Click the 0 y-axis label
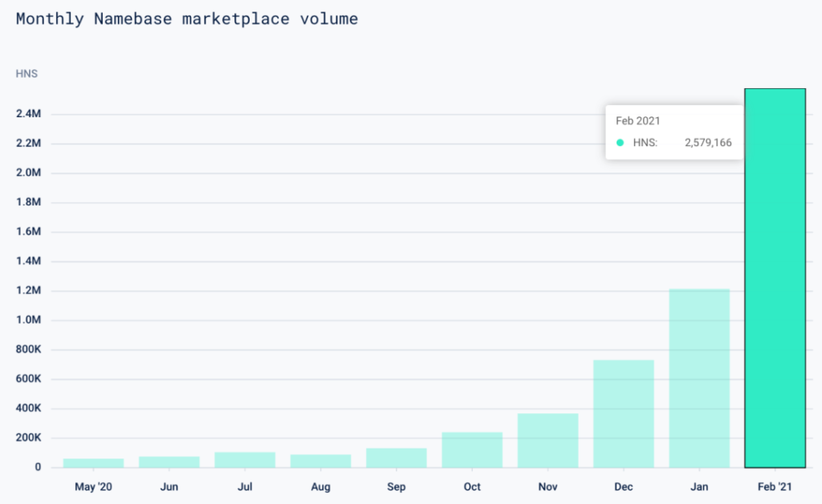822x504 pixels. [x=38, y=467]
